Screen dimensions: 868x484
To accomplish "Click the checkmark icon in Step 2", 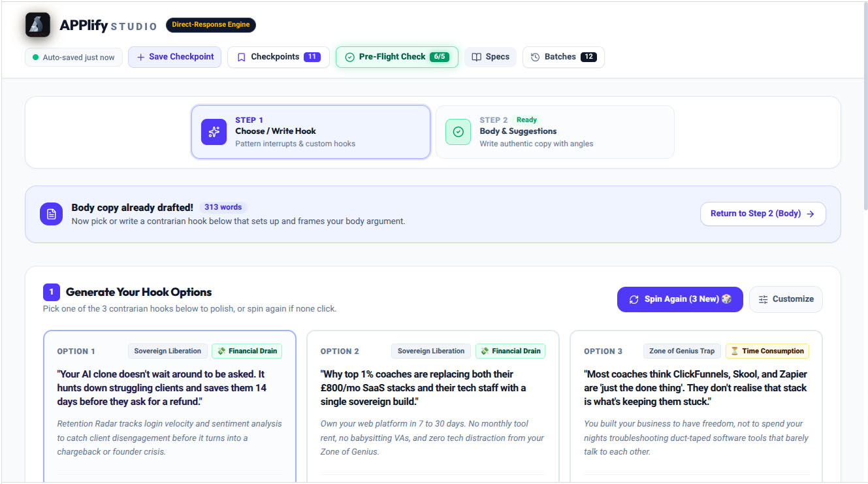I will (458, 132).
